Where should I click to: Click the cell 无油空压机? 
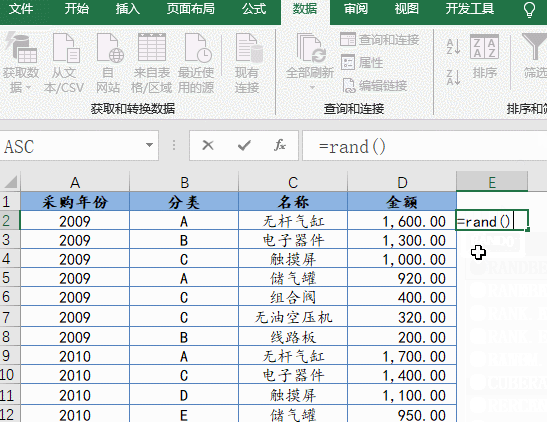(293, 317)
